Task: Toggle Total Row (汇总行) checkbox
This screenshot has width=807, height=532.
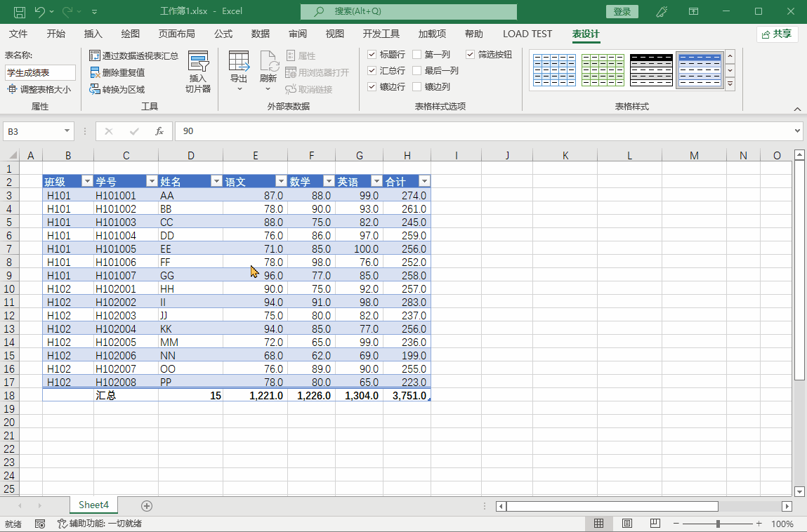Action: click(x=372, y=70)
